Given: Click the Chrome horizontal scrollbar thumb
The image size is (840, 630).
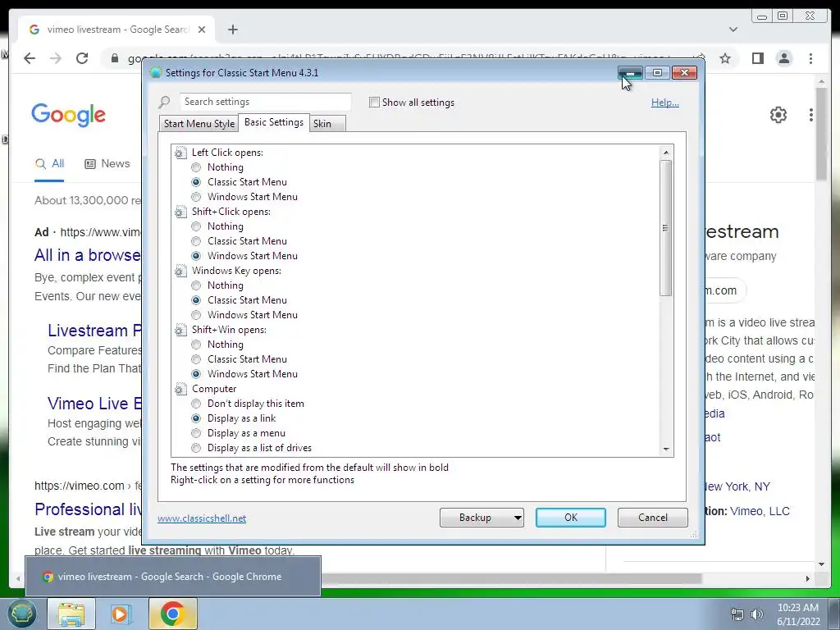Looking at the screenshot, I should (512, 578).
